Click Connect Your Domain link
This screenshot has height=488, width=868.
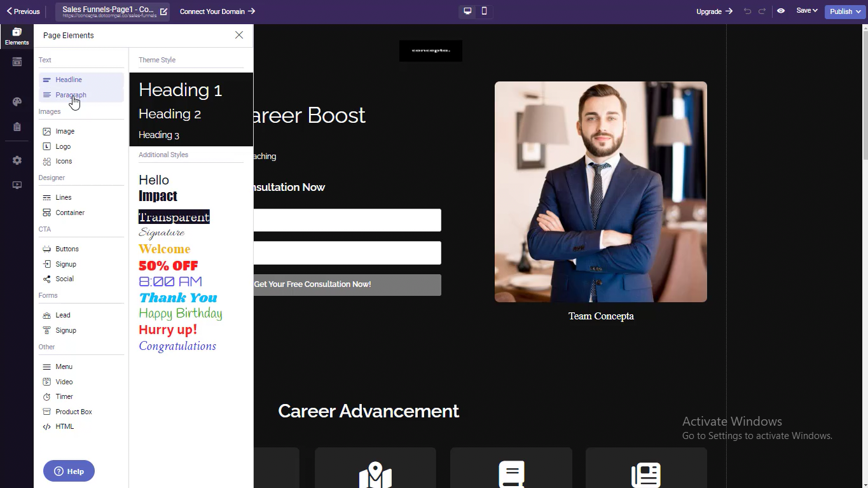[217, 11]
